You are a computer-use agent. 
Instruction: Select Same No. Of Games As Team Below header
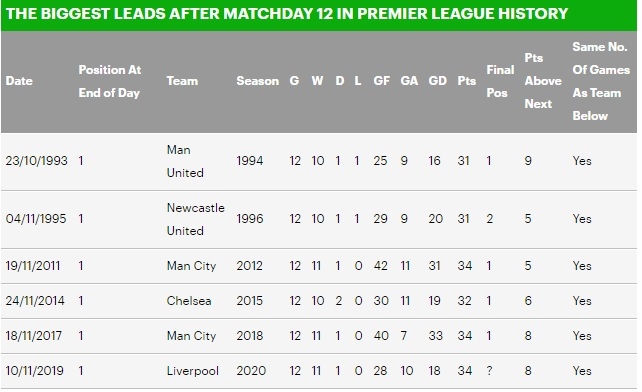coord(601,81)
